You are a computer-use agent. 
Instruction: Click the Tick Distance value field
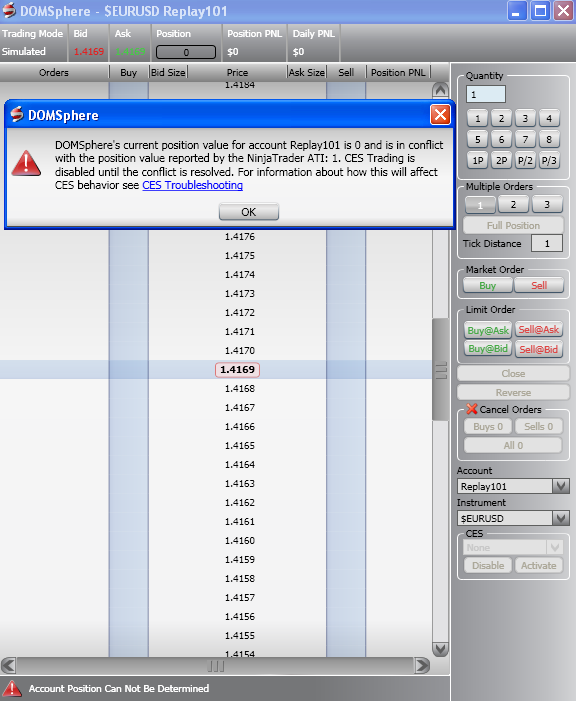tap(546, 244)
